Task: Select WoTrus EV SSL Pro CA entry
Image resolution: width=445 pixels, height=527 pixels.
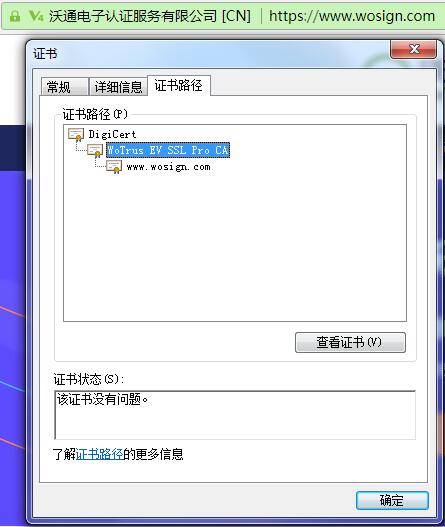Action: click(x=168, y=150)
